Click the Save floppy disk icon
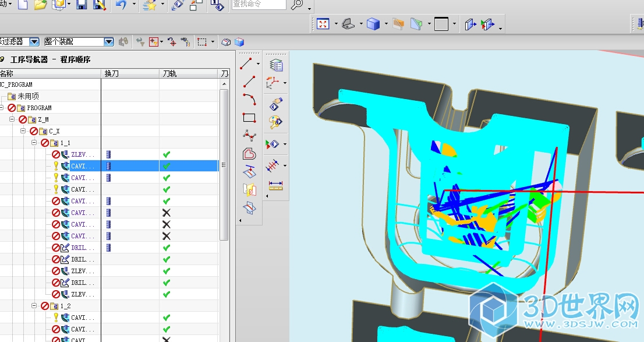Image resolution: width=644 pixels, height=342 pixels. [x=82, y=5]
